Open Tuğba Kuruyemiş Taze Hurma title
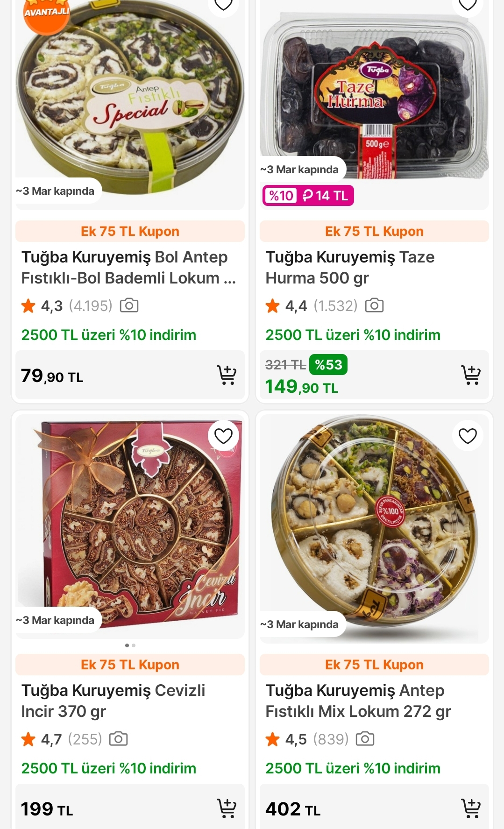The image size is (504, 829). coord(350,268)
